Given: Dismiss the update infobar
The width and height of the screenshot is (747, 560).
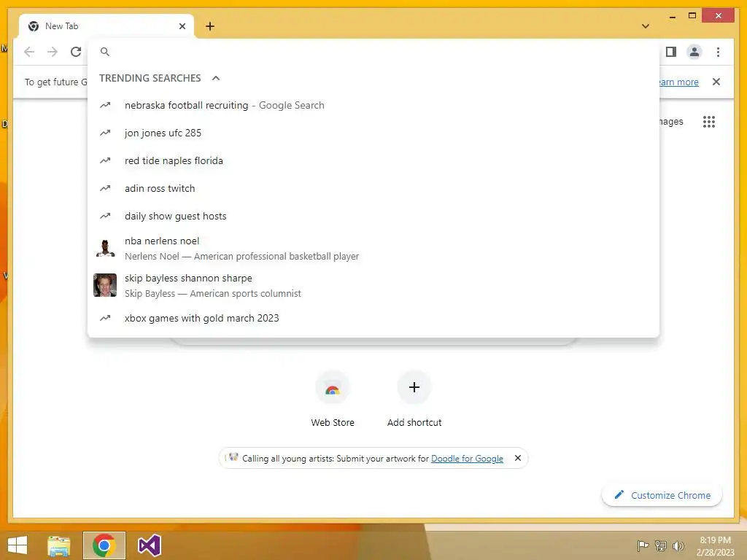Looking at the screenshot, I should [716, 82].
